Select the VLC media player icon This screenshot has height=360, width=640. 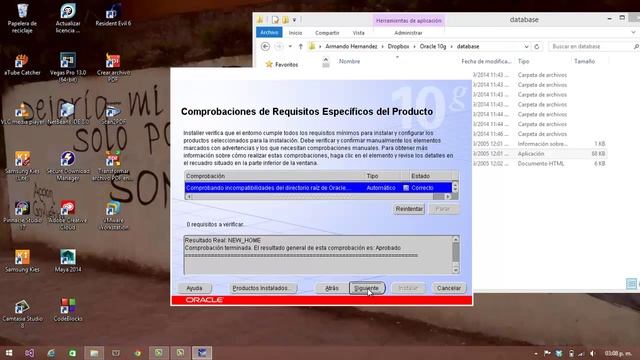coord(22,113)
